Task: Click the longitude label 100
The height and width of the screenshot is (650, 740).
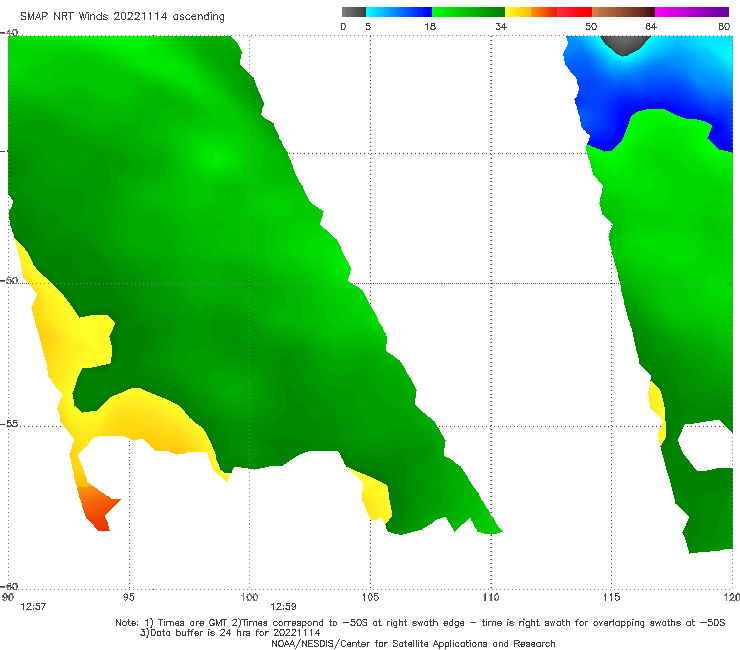Action: tap(249, 598)
